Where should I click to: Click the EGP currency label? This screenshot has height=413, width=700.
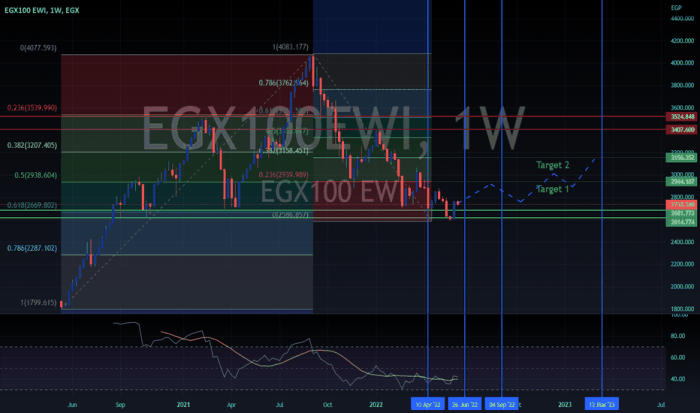click(x=676, y=8)
